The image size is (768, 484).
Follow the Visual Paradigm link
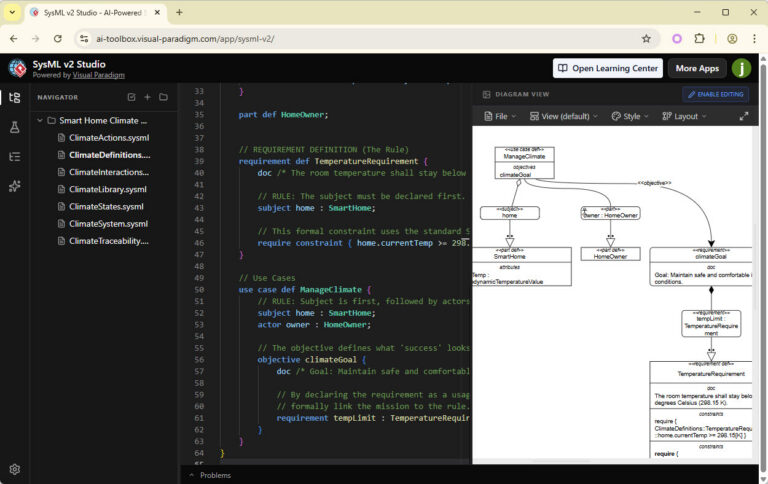(98, 75)
